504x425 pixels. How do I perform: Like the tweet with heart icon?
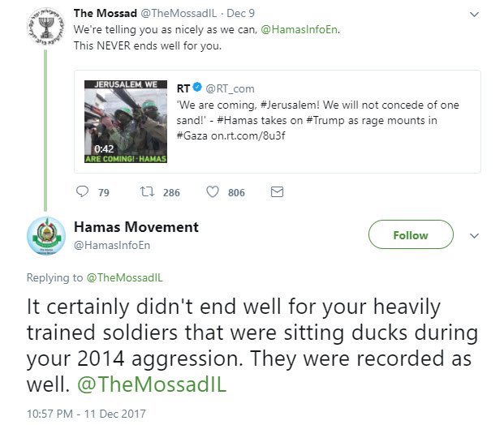213,191
